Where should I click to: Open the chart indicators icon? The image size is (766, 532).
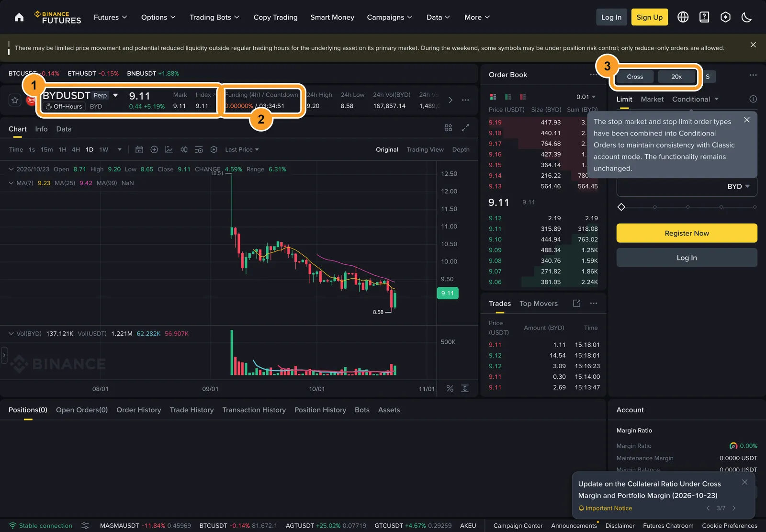(169, 150)
